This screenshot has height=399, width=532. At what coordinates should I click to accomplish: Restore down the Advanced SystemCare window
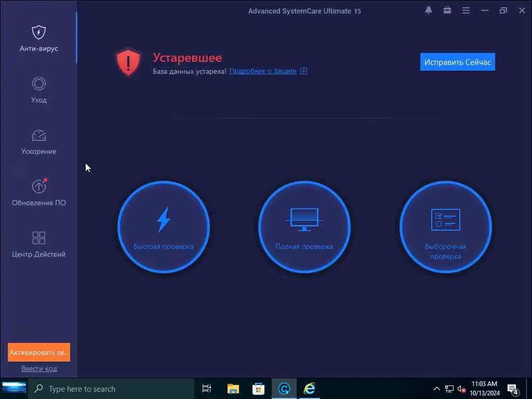503,10
